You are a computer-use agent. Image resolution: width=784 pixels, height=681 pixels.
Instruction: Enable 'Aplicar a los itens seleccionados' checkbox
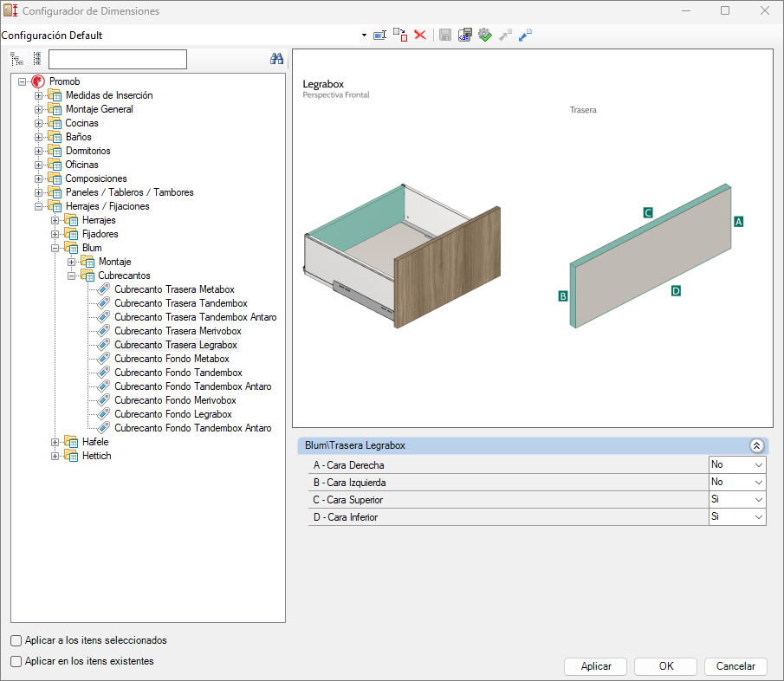16,641
